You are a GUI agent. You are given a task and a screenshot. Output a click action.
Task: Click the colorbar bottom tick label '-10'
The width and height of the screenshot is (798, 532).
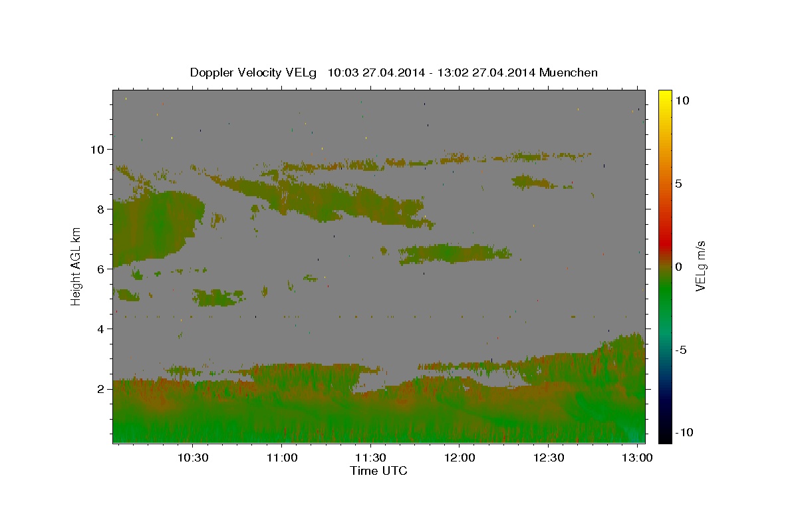(x=684, y=432)
